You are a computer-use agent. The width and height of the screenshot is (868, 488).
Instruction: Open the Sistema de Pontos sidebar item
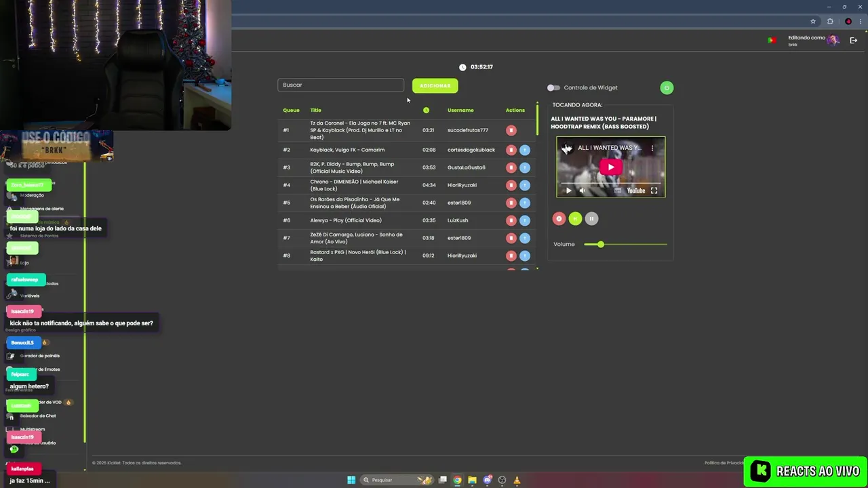pyautogui.click(x=39, y=236)
